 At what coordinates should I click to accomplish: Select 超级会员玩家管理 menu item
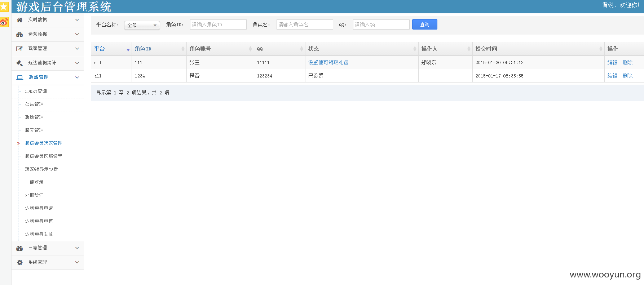pyautogui.click(x=44, y=143)
